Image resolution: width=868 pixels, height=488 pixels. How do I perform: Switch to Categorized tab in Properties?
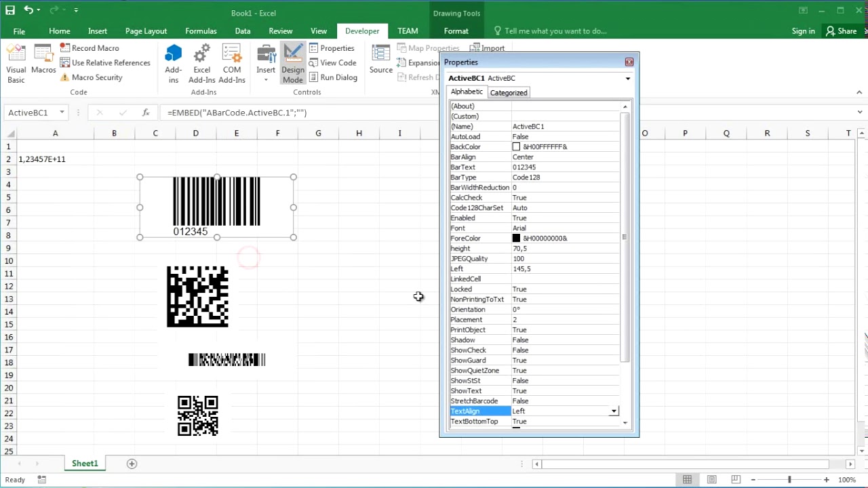(x=509, y=92)
